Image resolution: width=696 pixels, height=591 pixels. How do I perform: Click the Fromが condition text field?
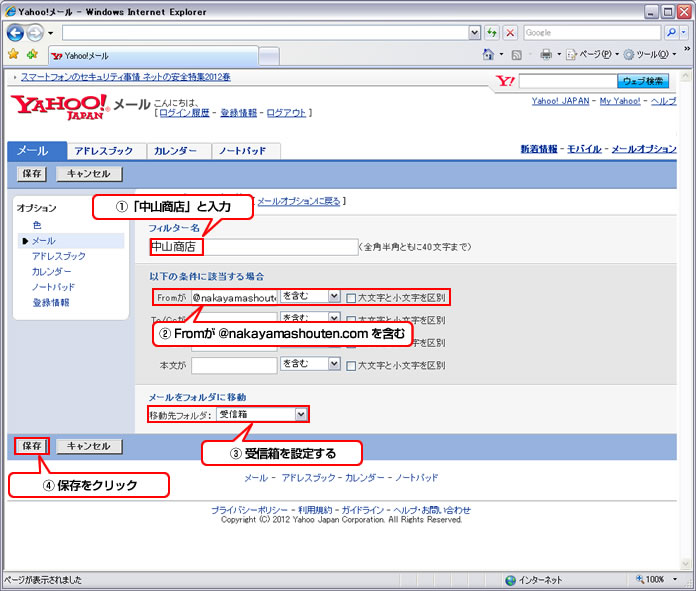coord(234,297)
